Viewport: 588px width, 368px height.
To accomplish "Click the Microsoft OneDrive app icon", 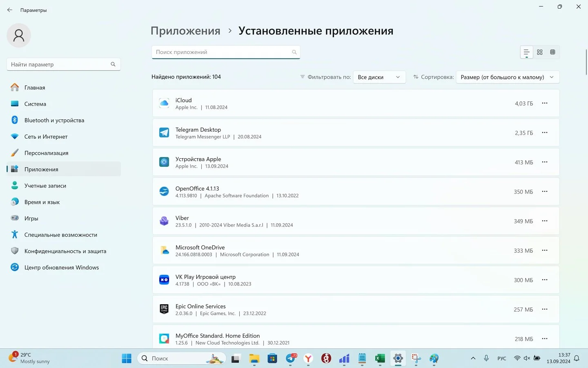I will pyautogui.click(x=164, y=251).
